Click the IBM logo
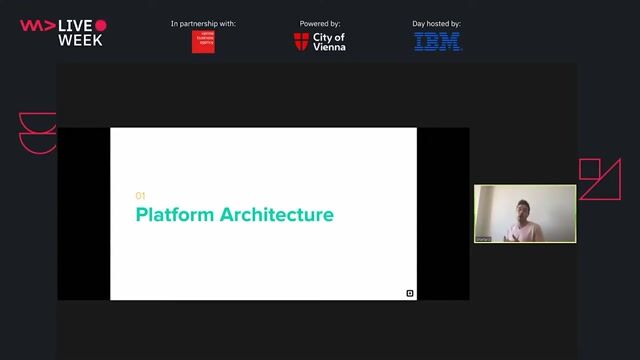This screenshot has height=360, width=640. pos(438,42)
